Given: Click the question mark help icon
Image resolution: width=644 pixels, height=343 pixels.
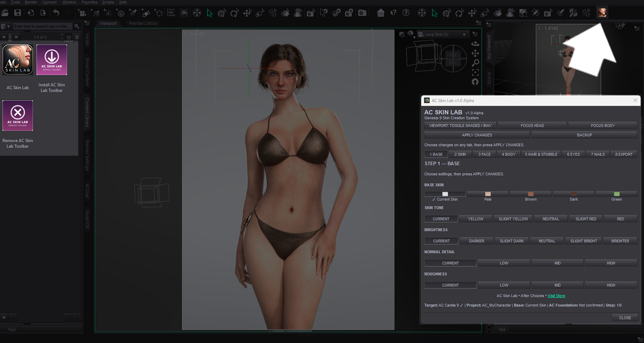Looking at the screenshot, I should pyautogui.click(x=406, y=13).
